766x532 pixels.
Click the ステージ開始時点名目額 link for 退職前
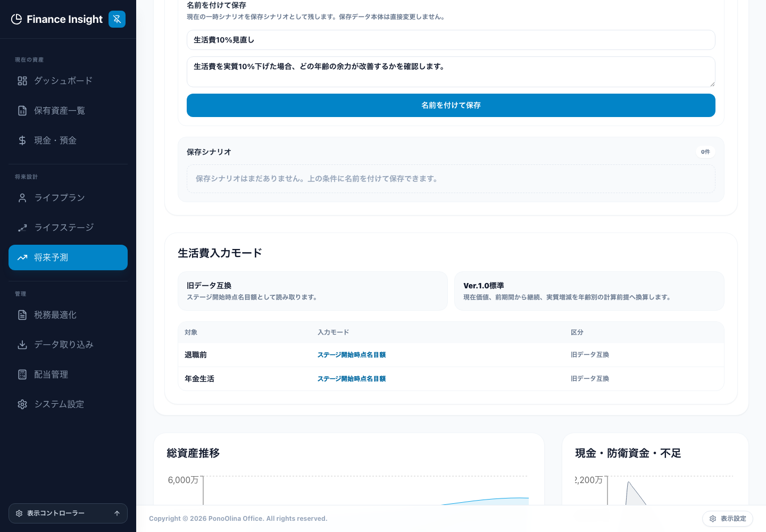[352, 355]
